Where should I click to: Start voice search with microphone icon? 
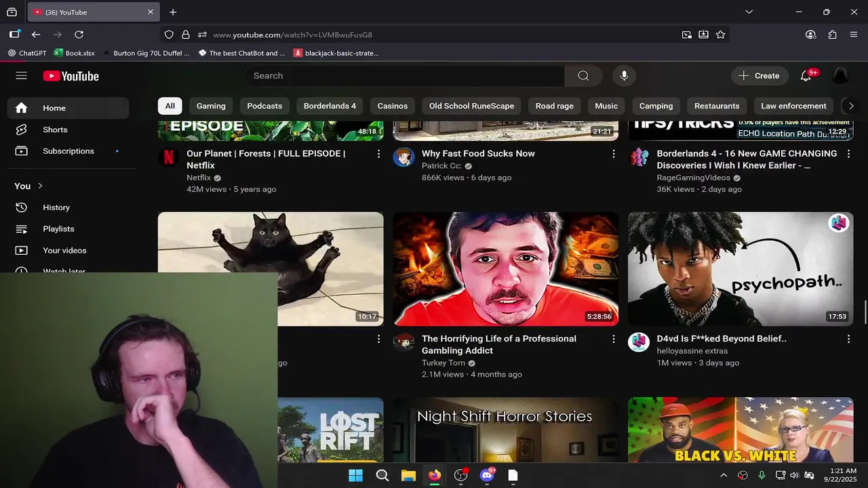click(x=624, y=76)
